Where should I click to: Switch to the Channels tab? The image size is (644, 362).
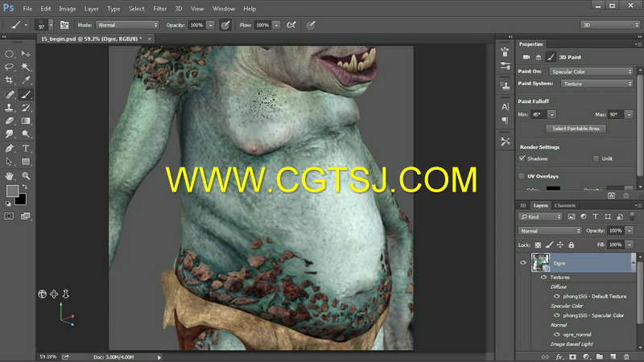(x=565, y=205)
